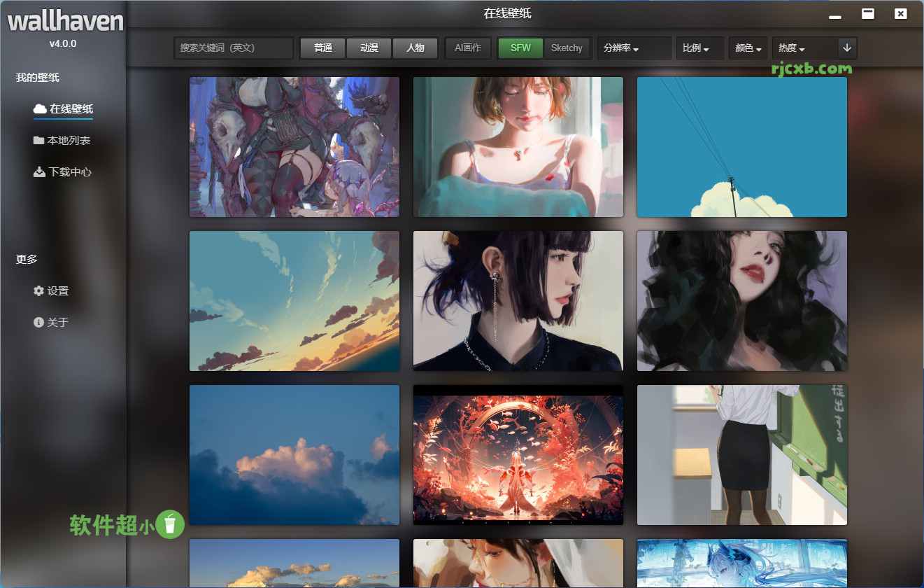Screen dimensions: 924x588
Task: Enable the Sketchy purity filter
Action: pos(567,48)
